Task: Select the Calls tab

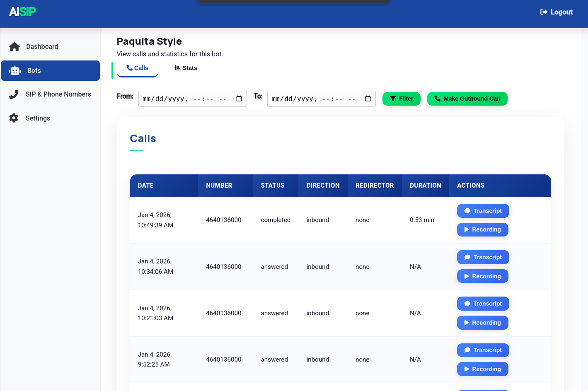Action: (x=137, y=68)
